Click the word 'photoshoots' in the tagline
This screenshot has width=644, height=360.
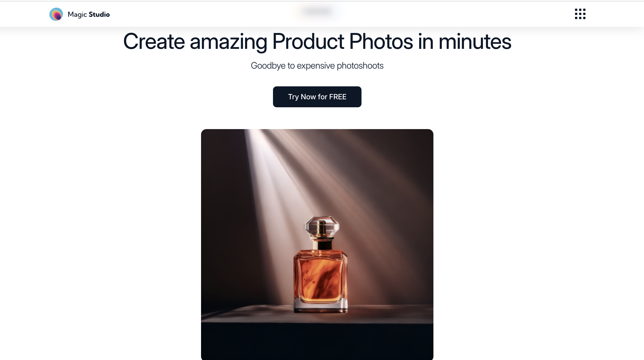360,66
